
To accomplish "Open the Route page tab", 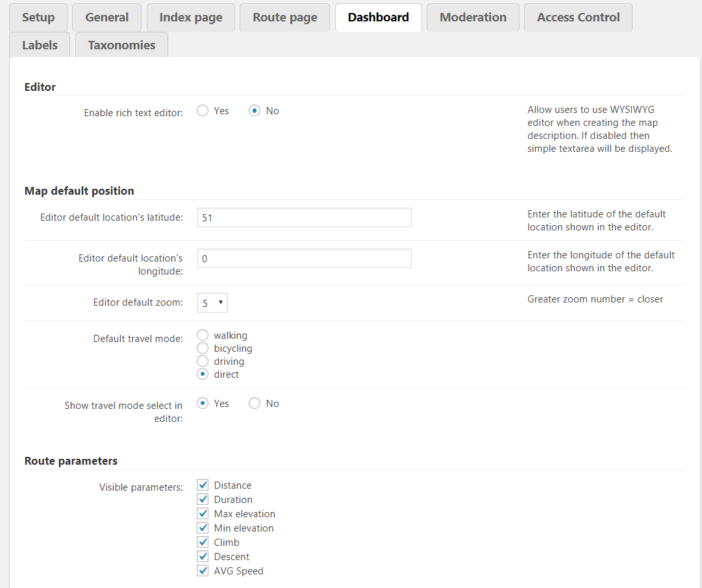I will [285, 18].
